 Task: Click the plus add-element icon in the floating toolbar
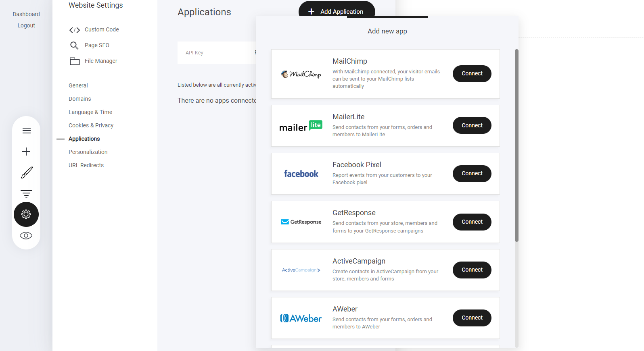[x=26, y=152]
